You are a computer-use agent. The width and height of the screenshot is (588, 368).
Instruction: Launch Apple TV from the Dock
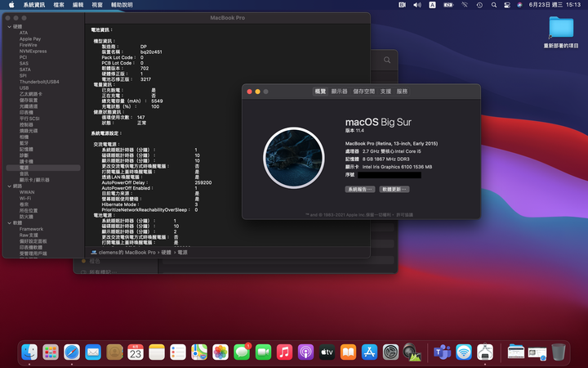(x=327, y=352)
